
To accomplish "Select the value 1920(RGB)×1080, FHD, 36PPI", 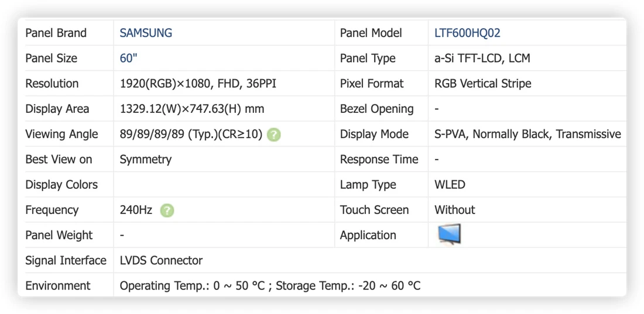I will point(198,84).
